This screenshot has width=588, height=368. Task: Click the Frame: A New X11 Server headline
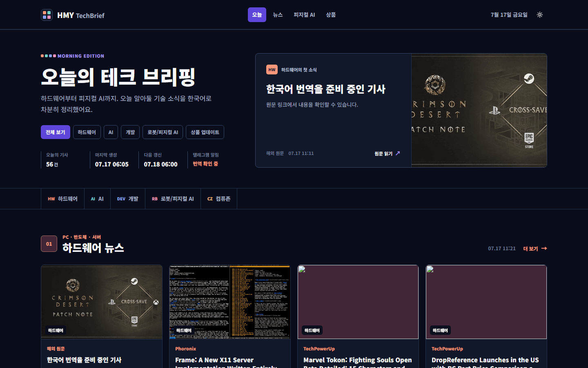tap(226, 363)
